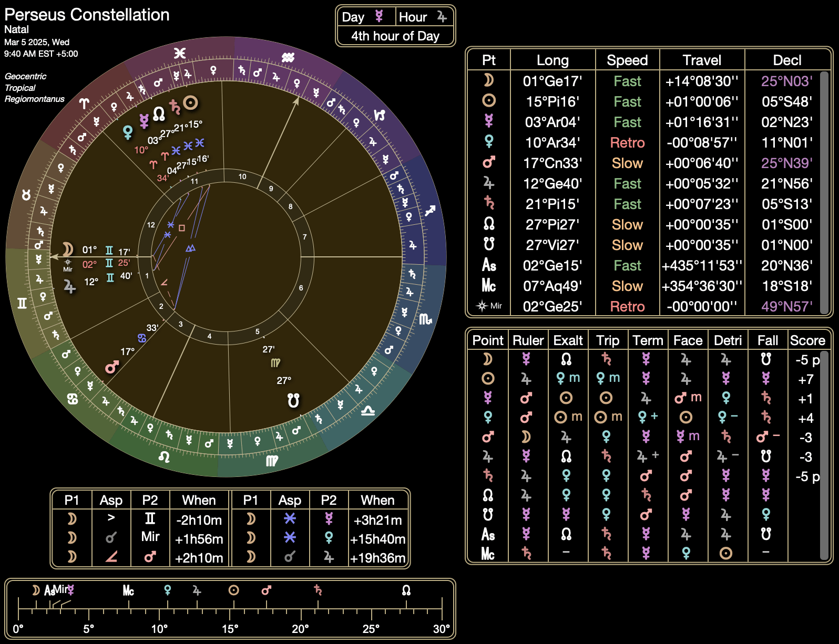
Task: Select the Leo sign on the zodiac ring
Action: [164, 456]
